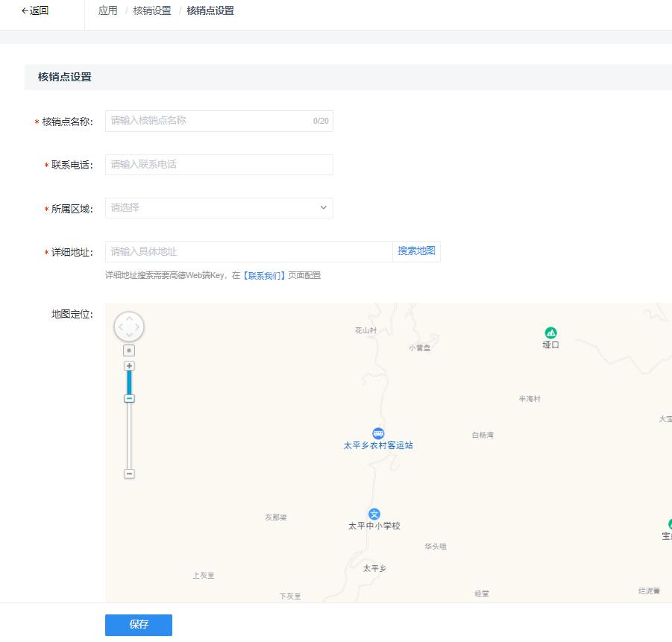Pan the map down with the pan control arrow
This screenshot has width=672, height=642.
click(x=129, y=336)
